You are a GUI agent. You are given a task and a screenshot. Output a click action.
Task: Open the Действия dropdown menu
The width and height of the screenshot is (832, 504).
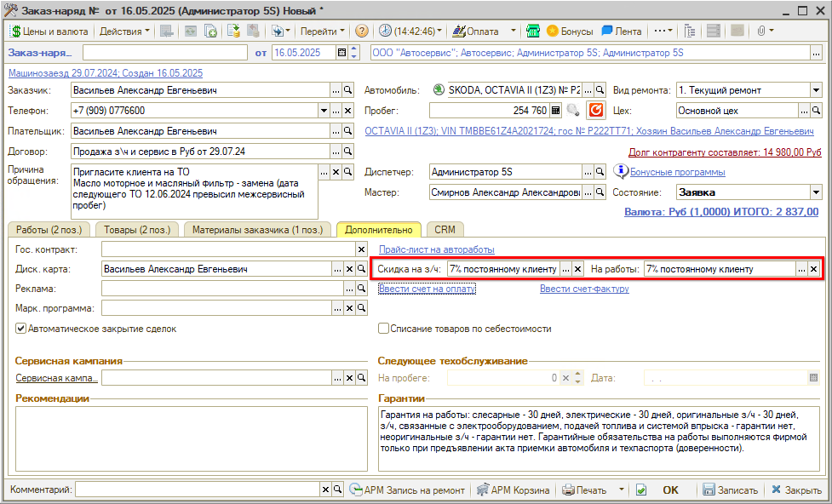[123, 31]
